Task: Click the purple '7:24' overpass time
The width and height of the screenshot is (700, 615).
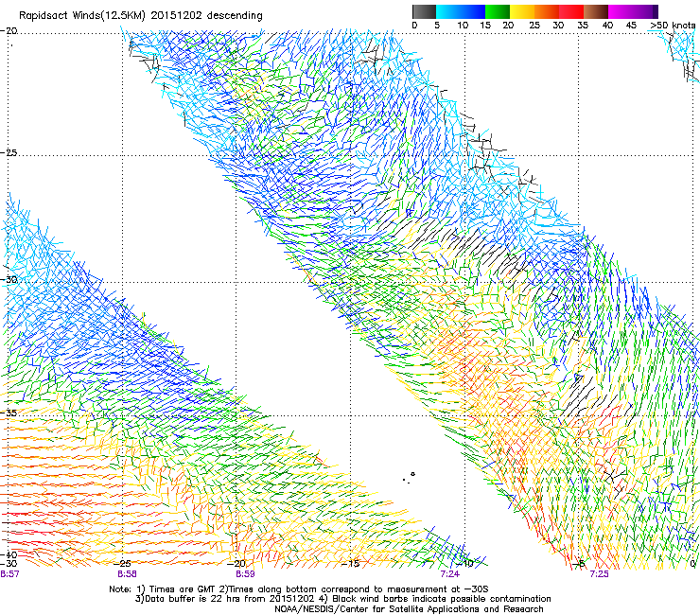Action: (449, 574)
